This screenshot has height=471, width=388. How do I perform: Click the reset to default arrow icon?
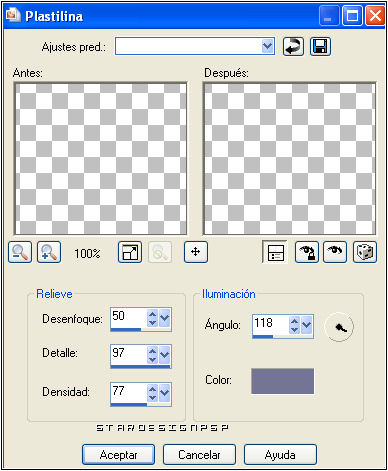tap(293, 46)
